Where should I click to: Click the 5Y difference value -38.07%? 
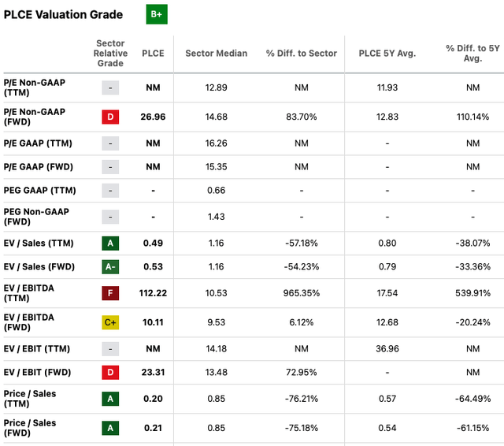coord(472,243)
